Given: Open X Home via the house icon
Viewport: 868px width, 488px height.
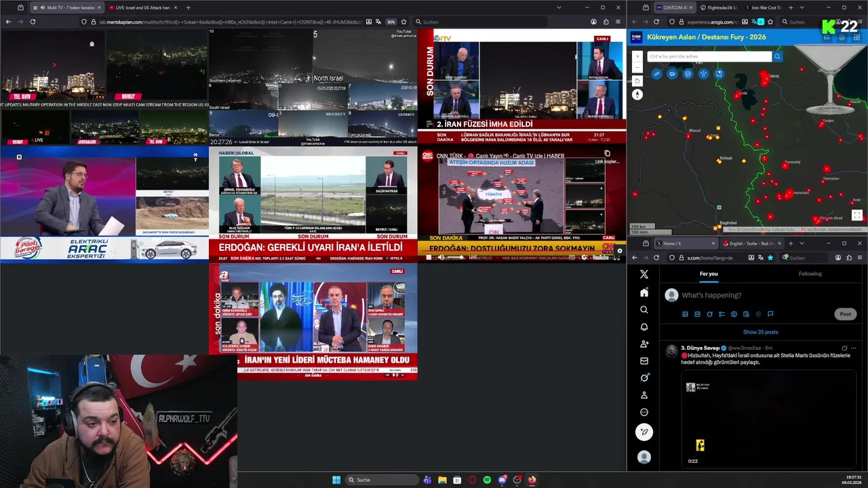Looking at the screenshot, I should click(644, 293).
